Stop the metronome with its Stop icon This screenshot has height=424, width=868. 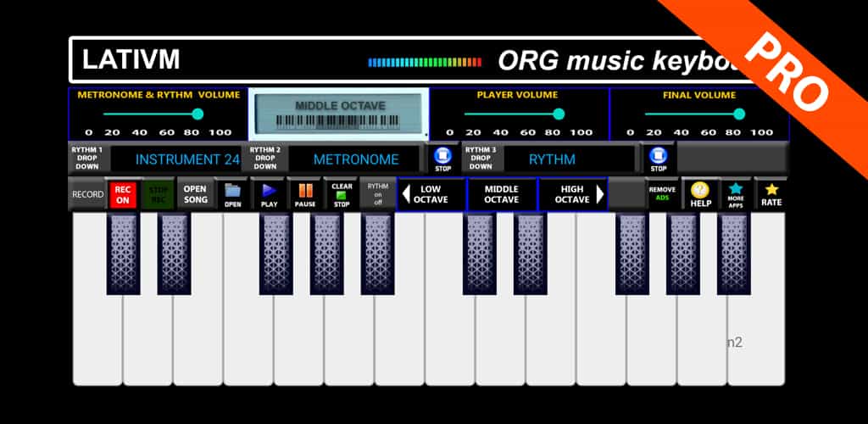[x=442, y=158]
